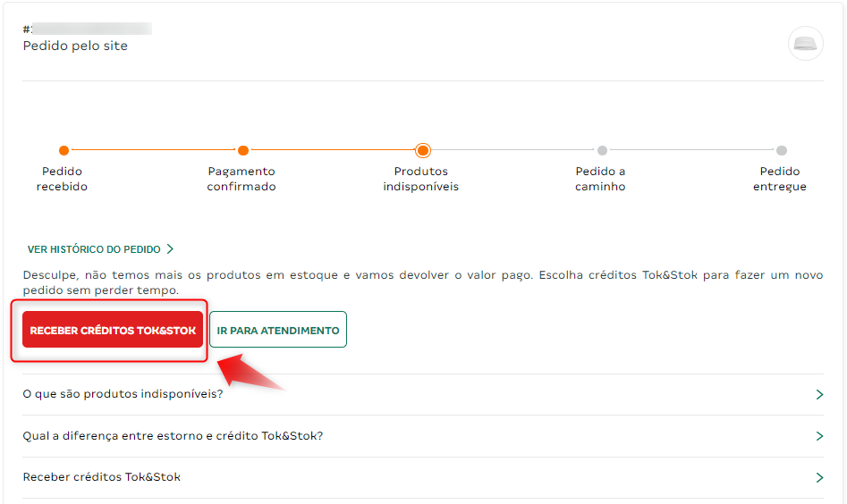The height and width of the screenshot is (504, 847).
Task: Expand 'O que são produtos indisponíveis?' question
Action: [x=423, y=394]
